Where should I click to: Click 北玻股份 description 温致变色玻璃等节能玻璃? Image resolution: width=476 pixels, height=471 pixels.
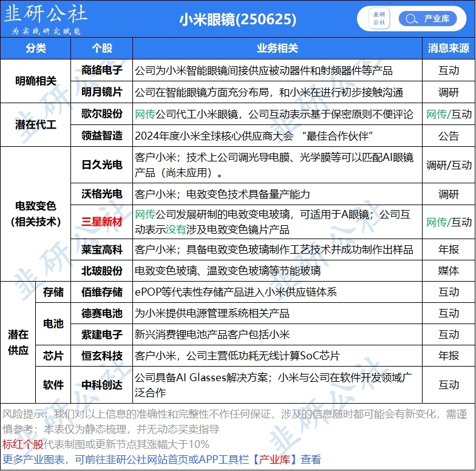tap(228, 271)
